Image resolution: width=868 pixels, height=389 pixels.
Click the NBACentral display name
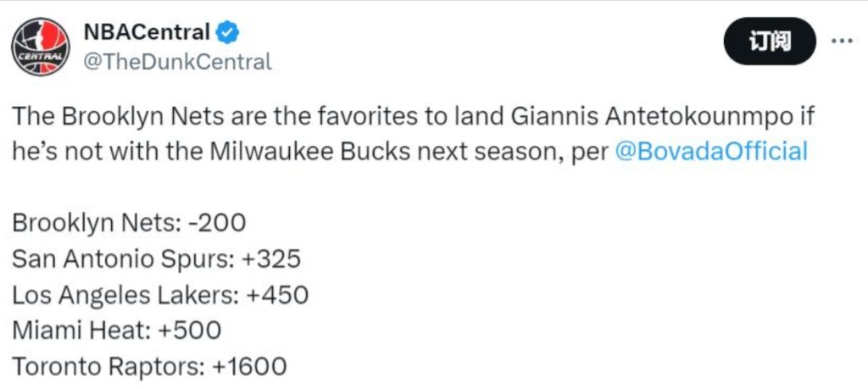[x=147, y=33]
